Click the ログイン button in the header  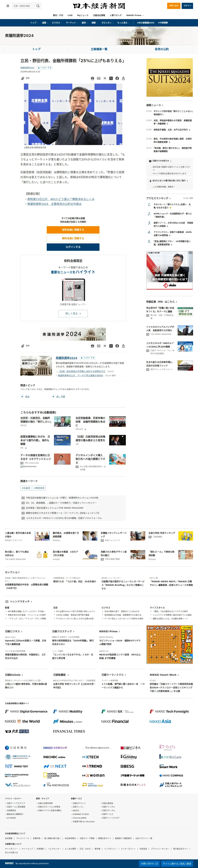187,6
